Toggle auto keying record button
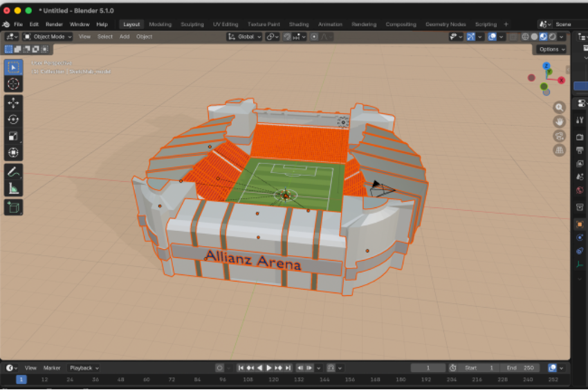Viewport: 588px width, 390px height. 220,368
